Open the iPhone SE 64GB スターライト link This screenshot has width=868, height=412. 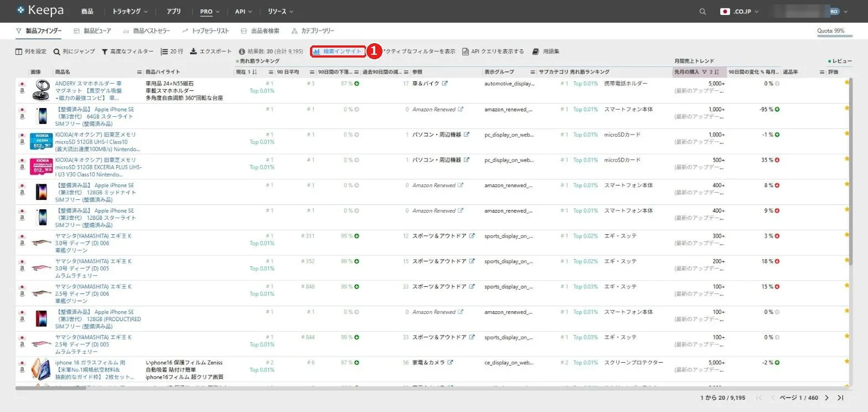coord(95,116)
